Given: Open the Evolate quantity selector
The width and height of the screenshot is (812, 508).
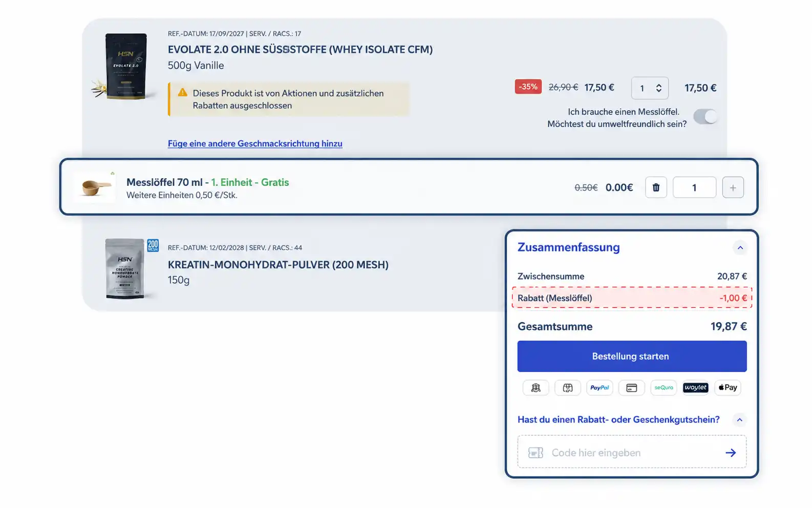Looking at the screenshot, I should point(650,88).
